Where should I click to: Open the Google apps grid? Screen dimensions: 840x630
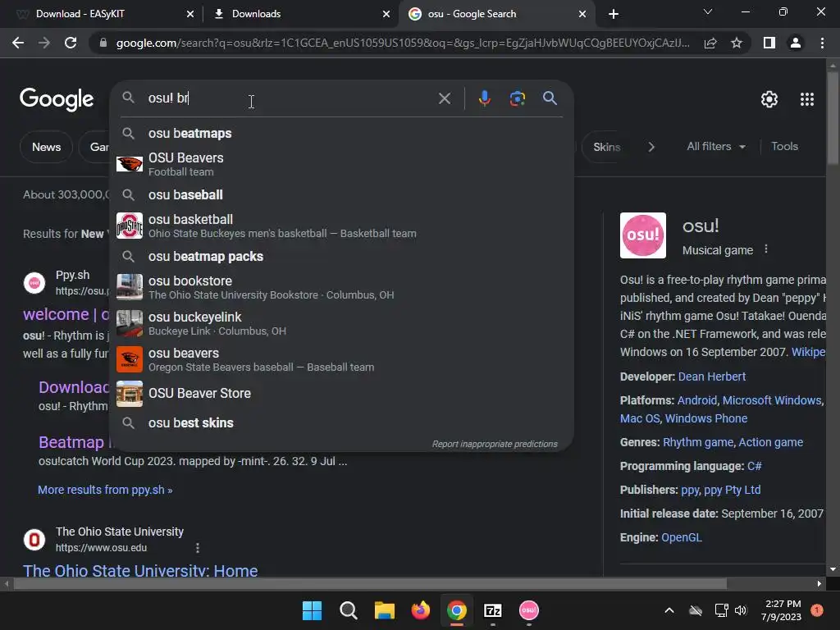point(807,99)
